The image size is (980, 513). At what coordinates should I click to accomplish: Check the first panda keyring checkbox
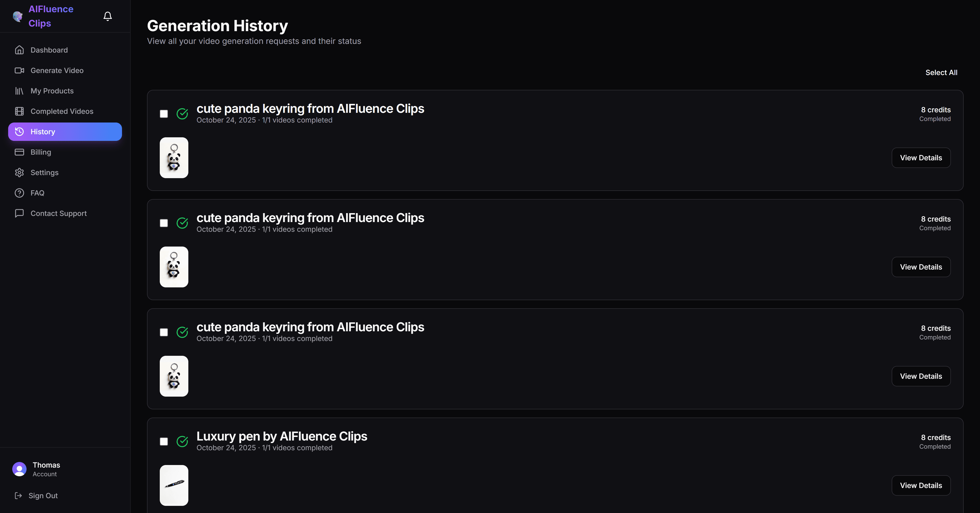[164, 114]
